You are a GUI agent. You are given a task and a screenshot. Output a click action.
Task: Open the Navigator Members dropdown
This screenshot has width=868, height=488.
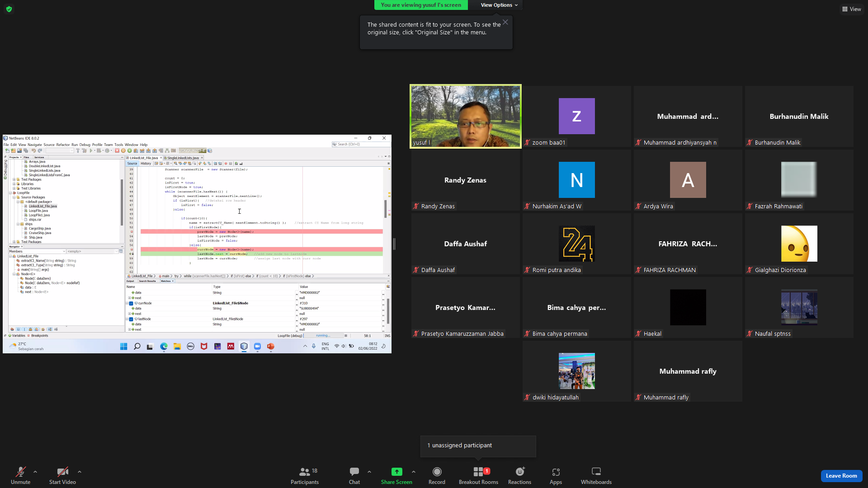click(38, 251)
